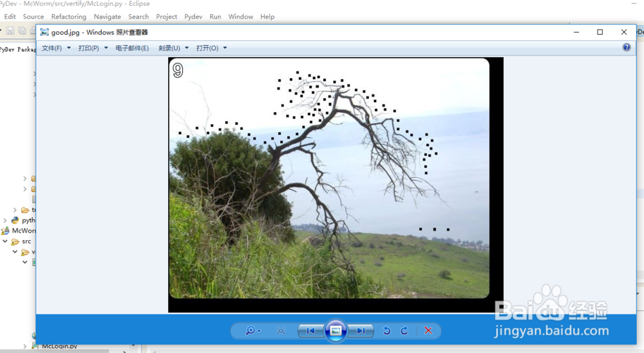Viewport: 644px width, 353px height.
Task: Open the Eclipse Edit menu
Action: 10,17
